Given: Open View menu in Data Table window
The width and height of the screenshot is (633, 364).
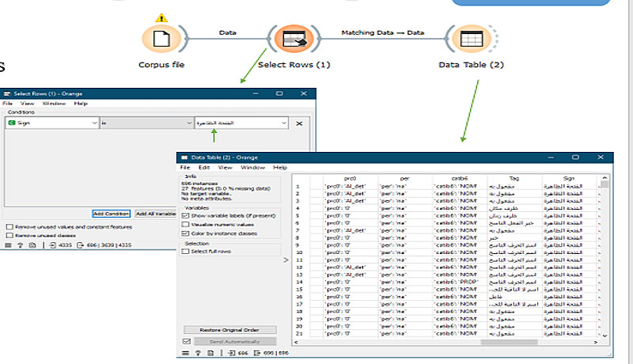Looking at the screenshot, I should (225, 167).
